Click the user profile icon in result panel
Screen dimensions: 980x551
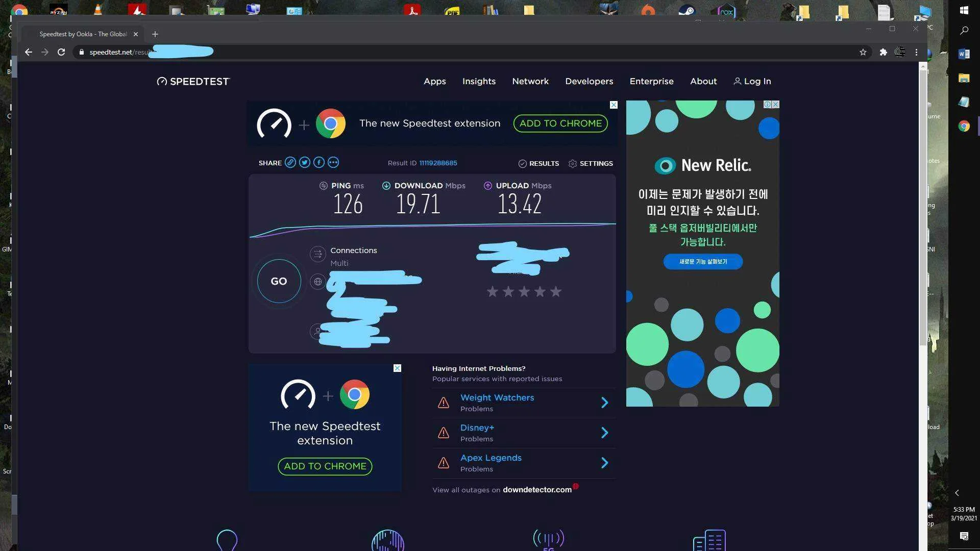[316, 332]
